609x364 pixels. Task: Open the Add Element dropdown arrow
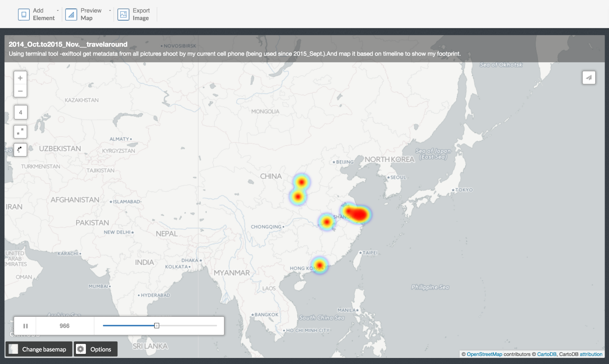point(57,10)
